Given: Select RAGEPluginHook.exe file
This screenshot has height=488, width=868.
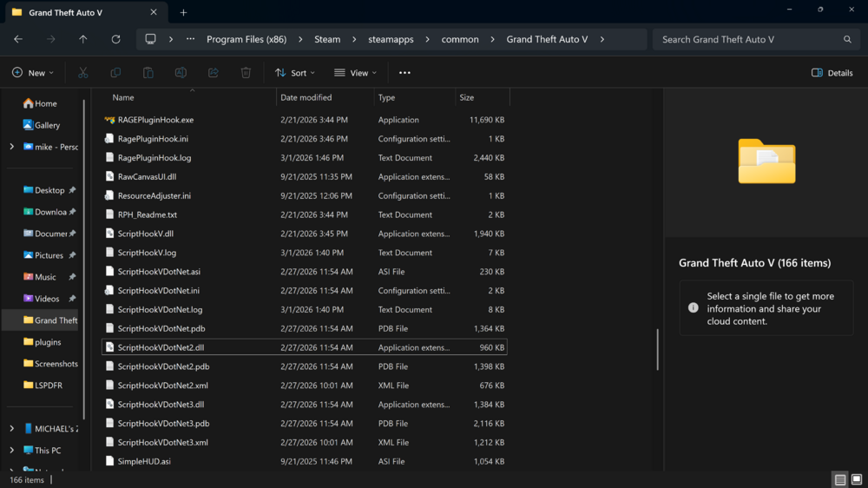Looking at the screenshot, I should point(305,120).
